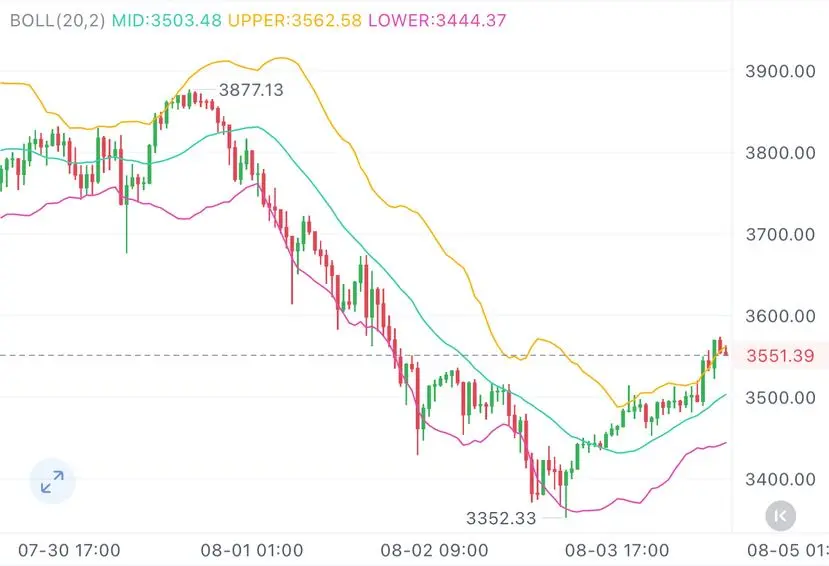Tap the 3800.00 price axis label
Viewport: 829px width, 566px height.
tap(780, 153)
